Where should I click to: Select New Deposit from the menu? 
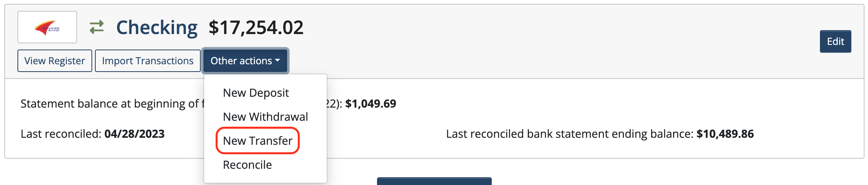click(256, 93)
